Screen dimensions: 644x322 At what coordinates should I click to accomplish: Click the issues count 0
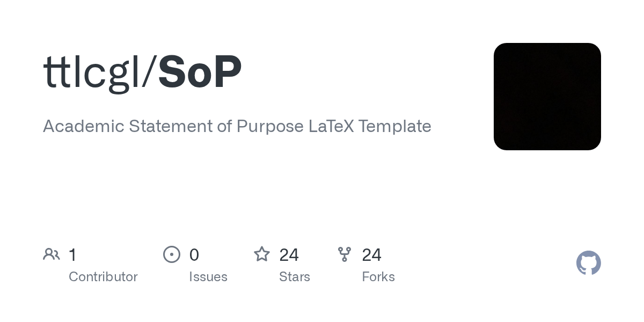(x=194, y=254)
